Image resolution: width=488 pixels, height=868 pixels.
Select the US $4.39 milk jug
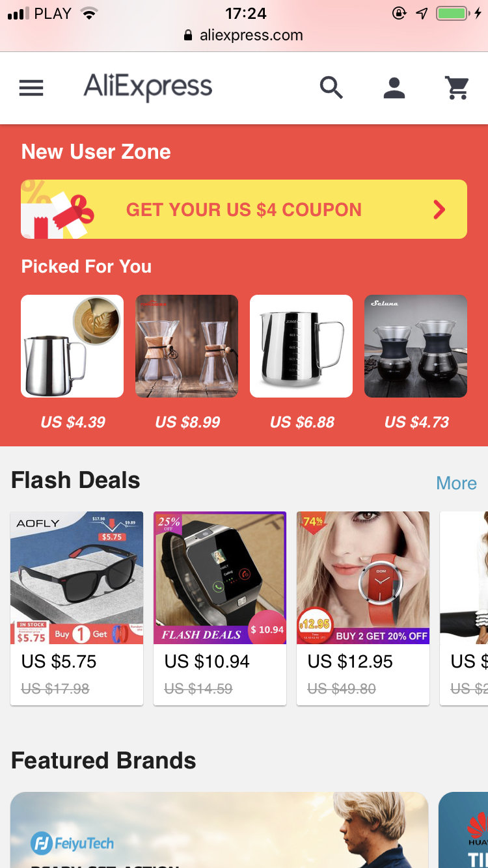[72, 346]
